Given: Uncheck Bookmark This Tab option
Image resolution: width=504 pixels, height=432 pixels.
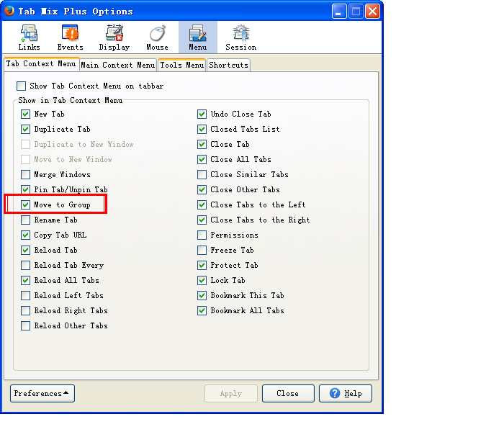Looking at the screenshot, I should [x=202, y=295].
